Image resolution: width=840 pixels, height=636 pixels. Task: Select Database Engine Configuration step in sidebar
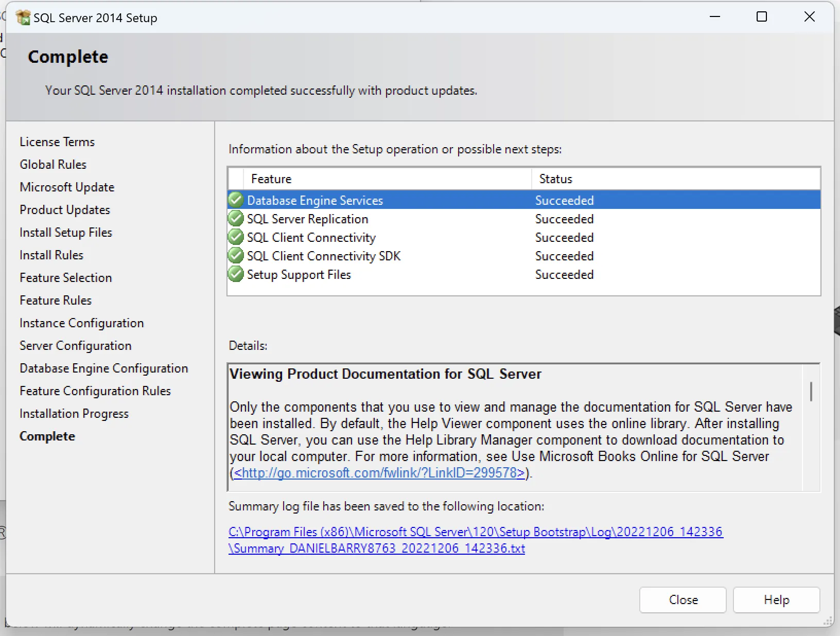(x=104, y=368)
